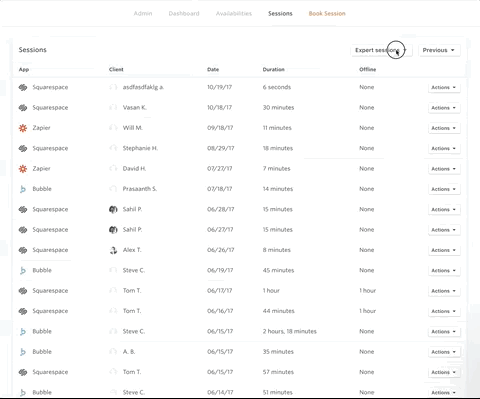Open the Expert sessions dropdown
The width and height of the screenshot is (480, 399).
point(381,50)
